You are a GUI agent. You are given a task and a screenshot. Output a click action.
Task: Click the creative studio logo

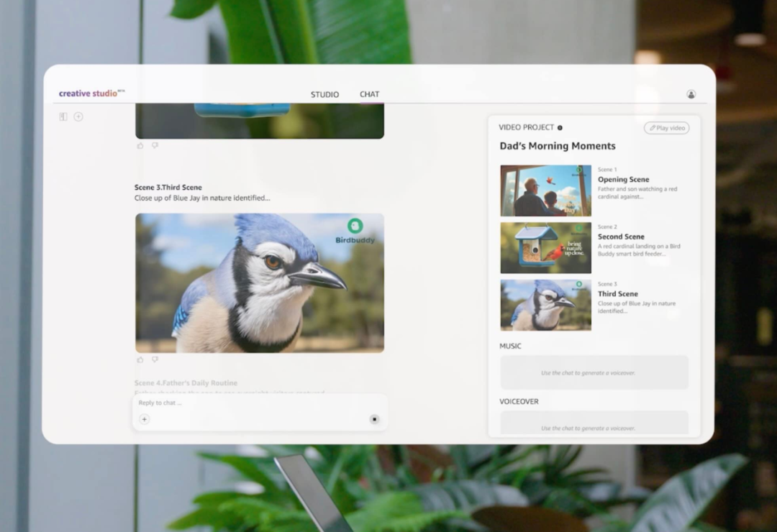coord(91,93)
